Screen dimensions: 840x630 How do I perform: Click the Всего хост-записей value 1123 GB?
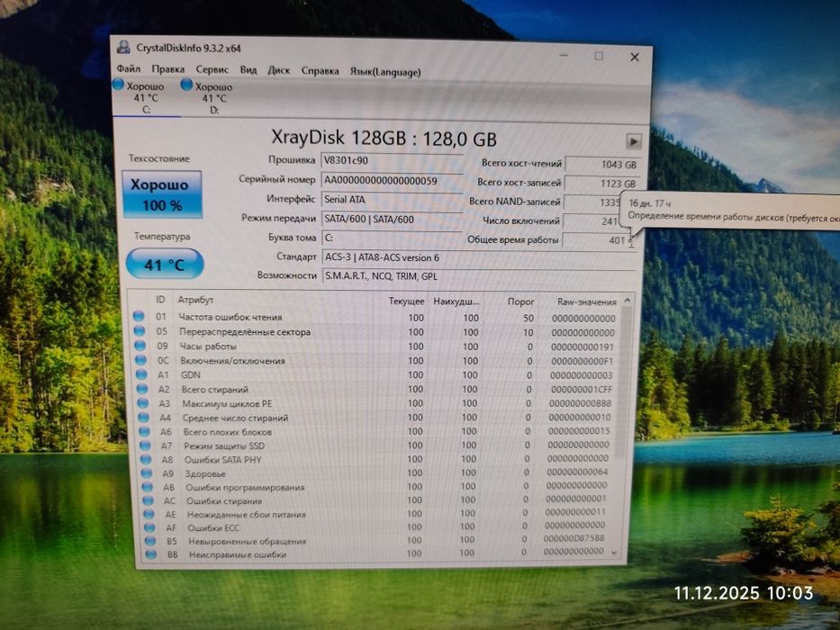pos(602,184)
